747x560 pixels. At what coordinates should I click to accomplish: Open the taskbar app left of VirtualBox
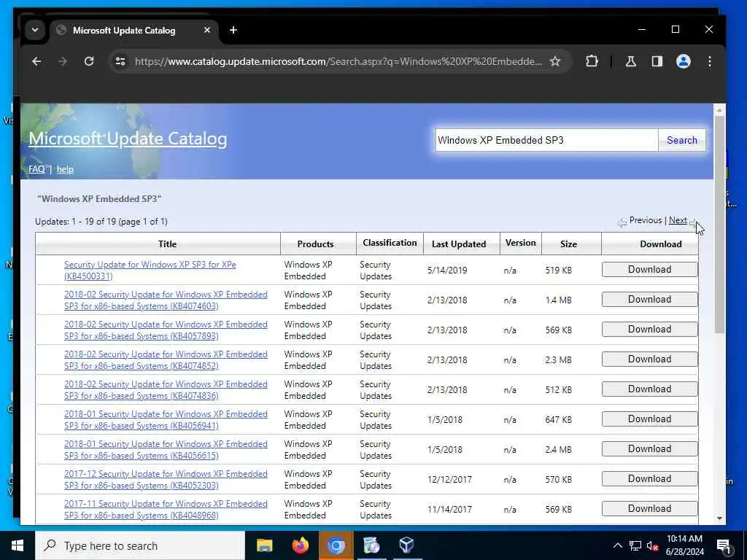point(371,545)
